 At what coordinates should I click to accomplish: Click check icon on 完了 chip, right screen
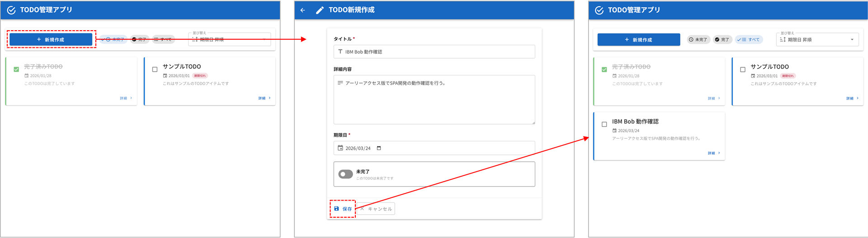point(717,40)
